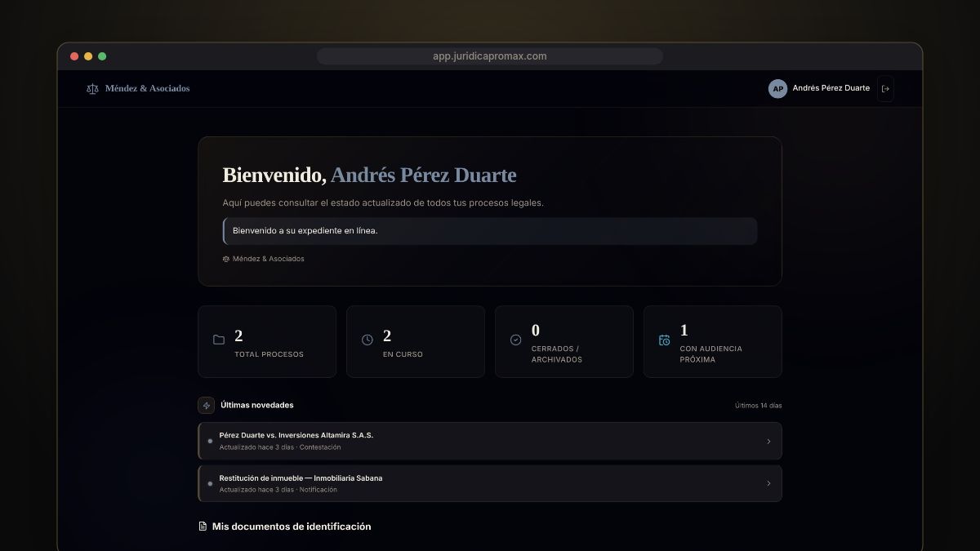Open the Cerrados / Archivados stat card
Viewport: 980px width, 551px height.
point(564,341)
